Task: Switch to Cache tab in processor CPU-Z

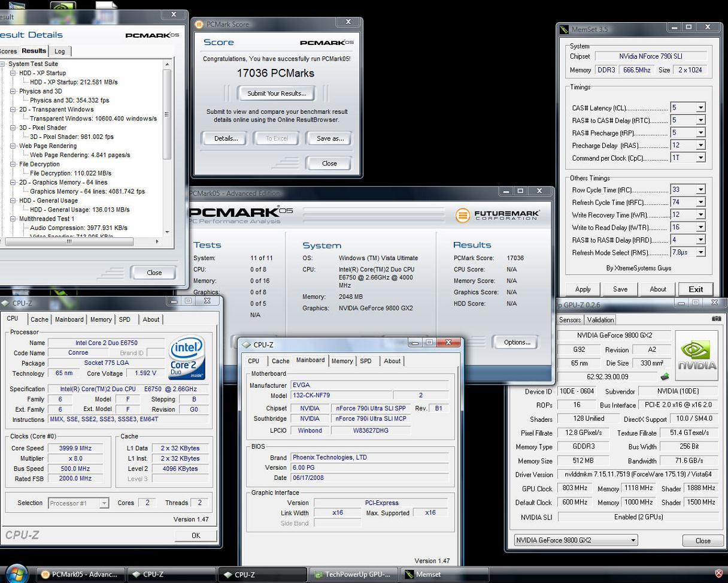Action: (40, 319)
